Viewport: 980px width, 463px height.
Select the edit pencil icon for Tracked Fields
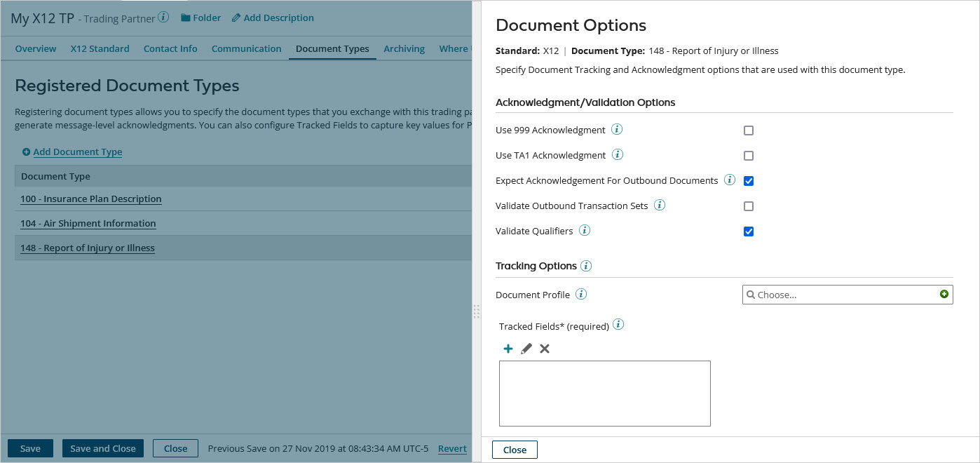tap(526, 348)
